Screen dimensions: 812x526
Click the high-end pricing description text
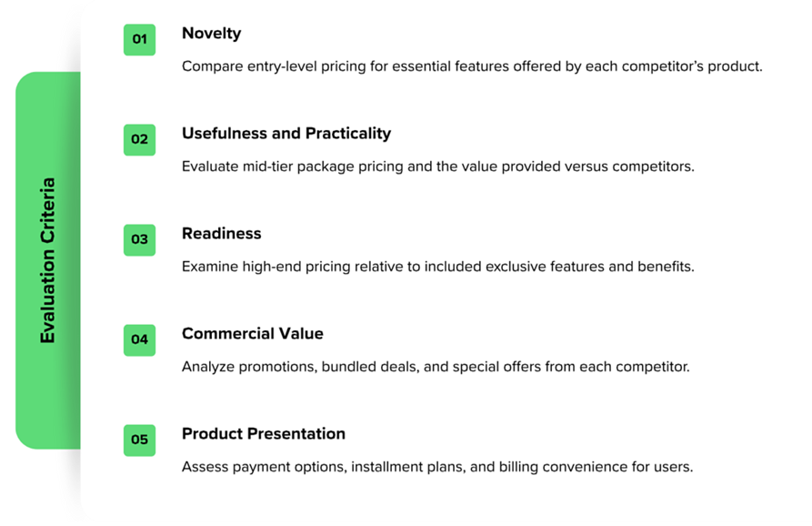[x=437, y=267]
